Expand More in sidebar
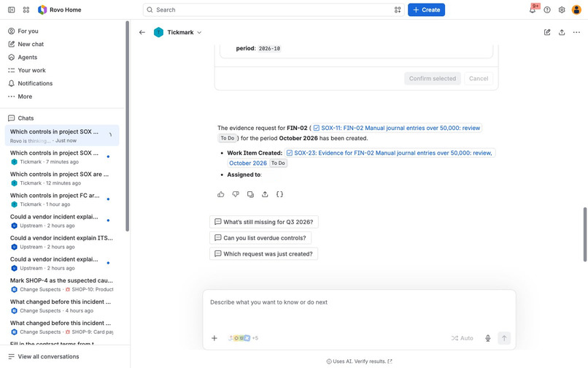 click(62, 96)
